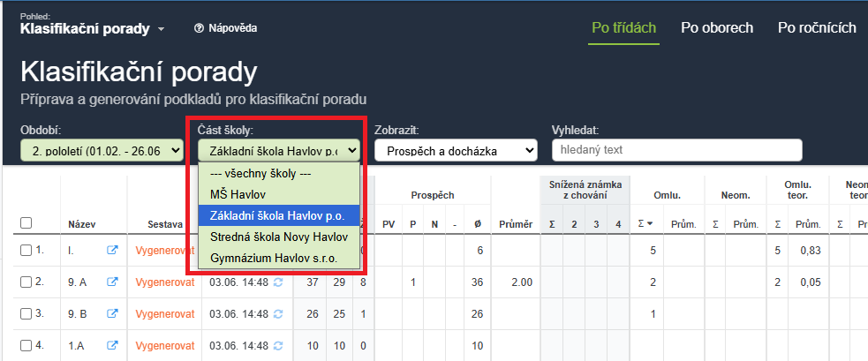
Task: Sort by the Omlu. Σ column
Action: pos(645,223)
